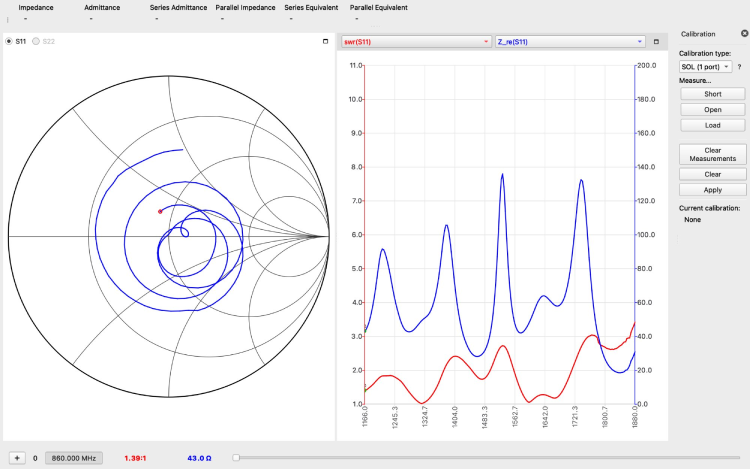
Task: Open the swr(S11) trace dropdown
Action: [416, 42]
